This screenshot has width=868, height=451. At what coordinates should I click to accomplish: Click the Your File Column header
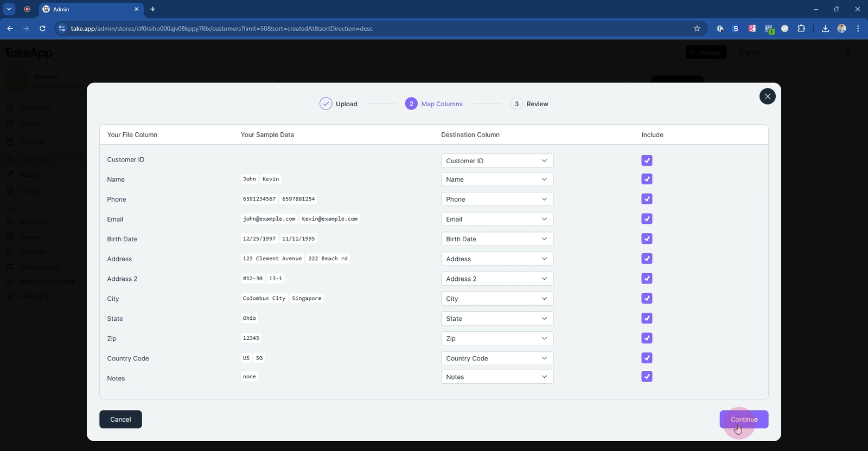(132, 135)
